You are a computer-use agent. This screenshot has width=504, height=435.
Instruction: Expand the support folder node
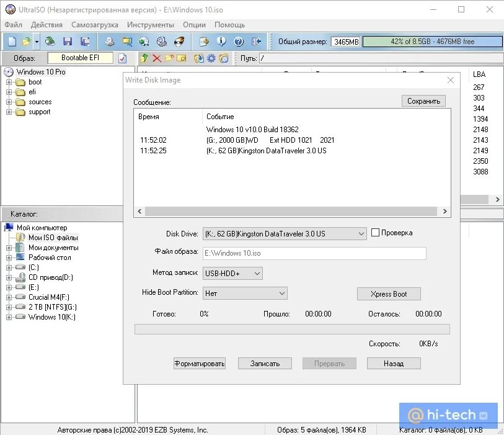tap(9, 112)
